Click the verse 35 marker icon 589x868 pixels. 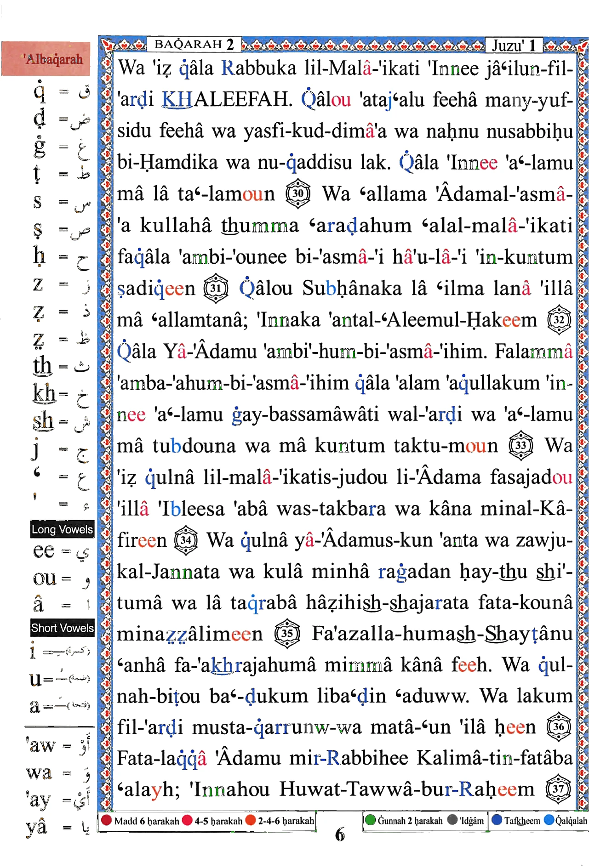tap(287, 634)
